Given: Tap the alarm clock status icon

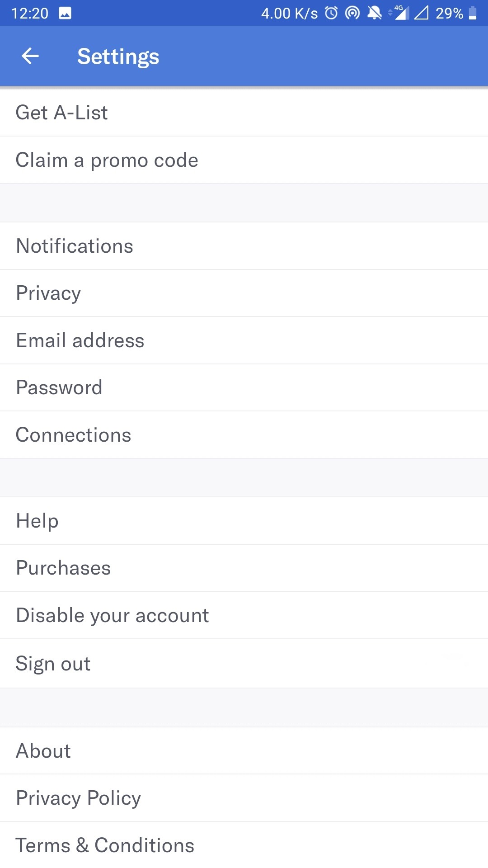Looking at the screenshot, I should click(x=331, y=13).
